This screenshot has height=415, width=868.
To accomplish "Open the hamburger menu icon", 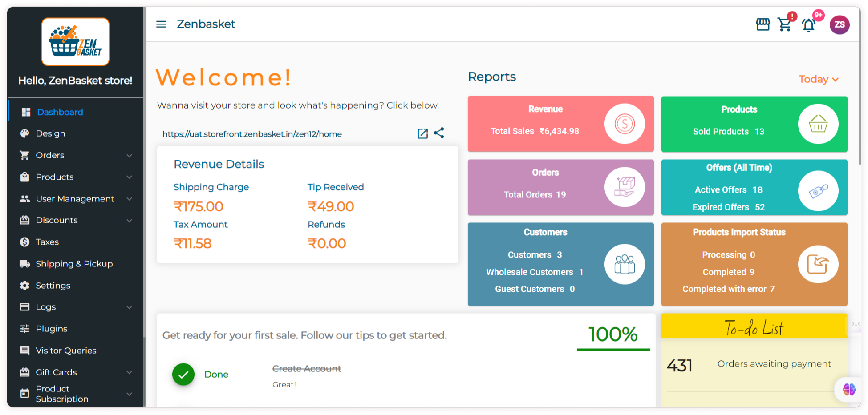I will [x=161, y=24].
